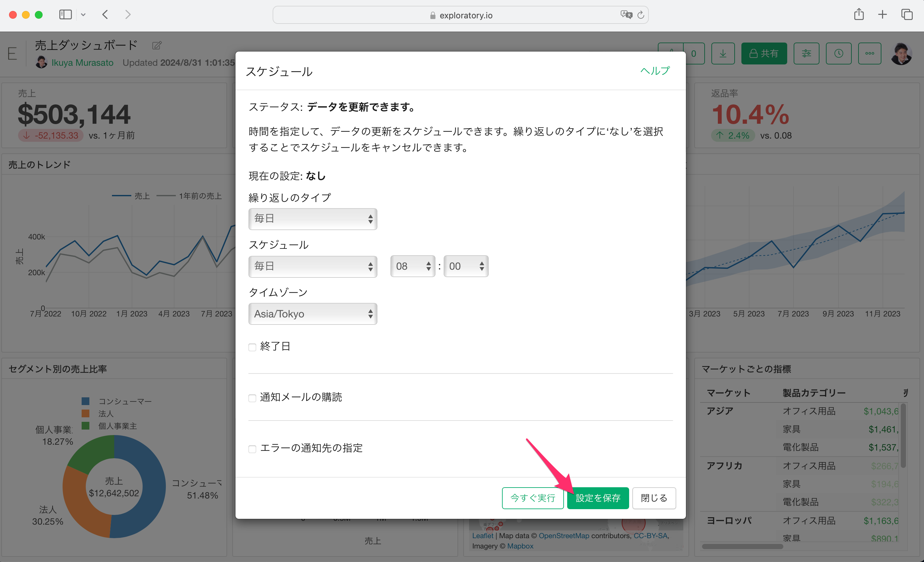The image size is (924, 562).
Task: Toggle the エラーの通知先の指定 checkbox
Action: [x=252, y=449]
